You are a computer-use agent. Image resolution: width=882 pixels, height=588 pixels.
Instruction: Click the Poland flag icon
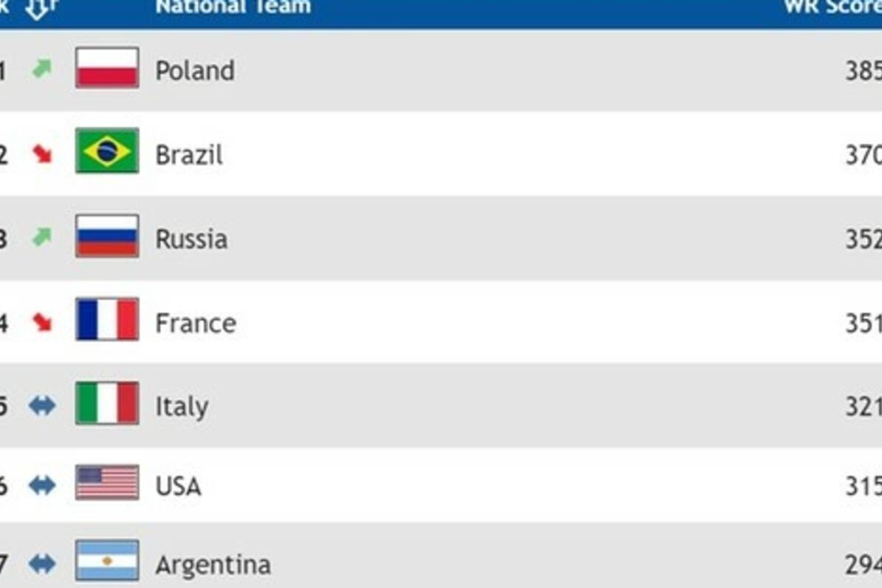(x=107, y=68)
